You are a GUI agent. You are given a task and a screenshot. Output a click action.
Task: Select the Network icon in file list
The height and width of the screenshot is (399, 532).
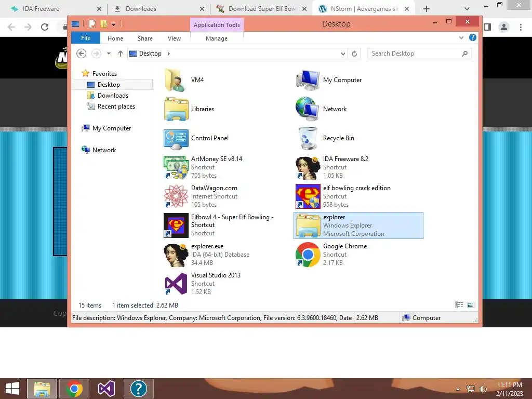[308, 109]
